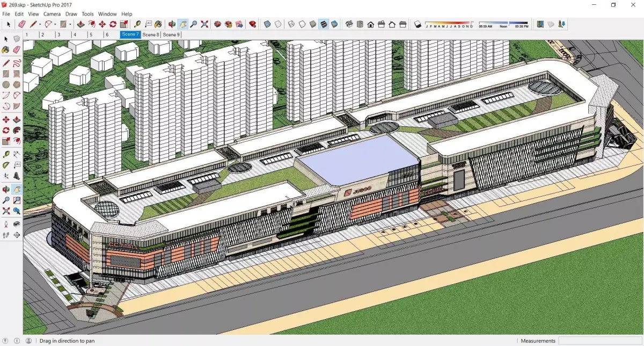The width and height of the screenshot is (644, 346).
Task: Enable Monochrome style
Action: point(334,24)
